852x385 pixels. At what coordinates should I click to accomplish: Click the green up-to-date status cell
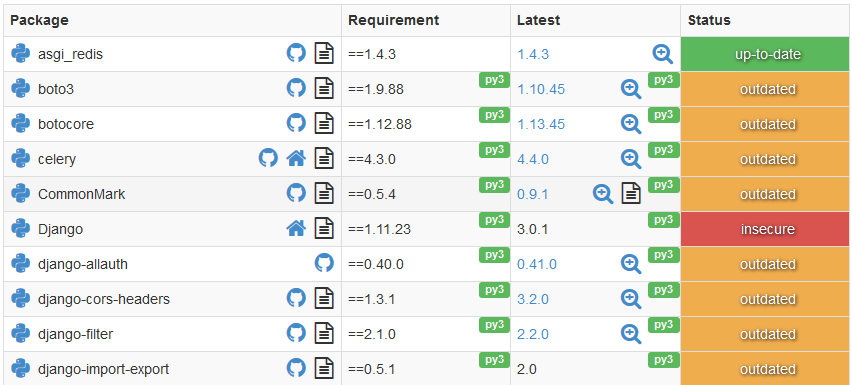[766, 54]
